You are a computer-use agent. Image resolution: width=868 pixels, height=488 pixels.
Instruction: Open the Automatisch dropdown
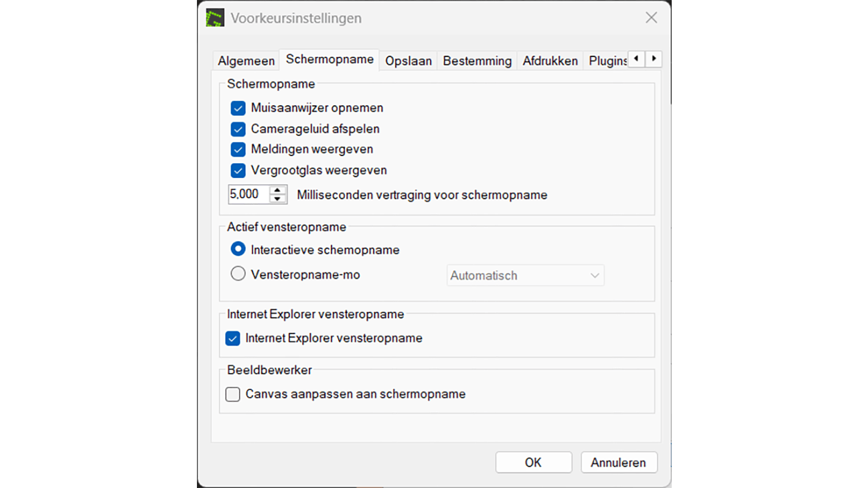click(x=525, y=275)
